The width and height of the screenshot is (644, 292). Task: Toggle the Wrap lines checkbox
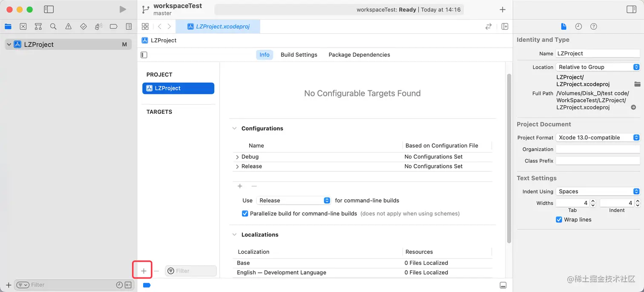[x=559, y=220]
